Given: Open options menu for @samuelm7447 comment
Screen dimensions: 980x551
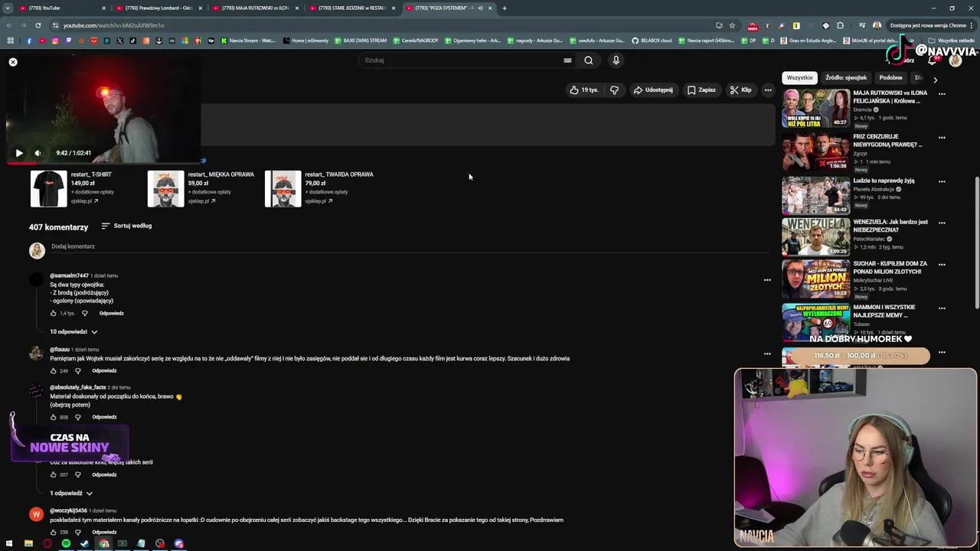Looking at the screenshot, I should pyautogui.click(x=767, y=280).
